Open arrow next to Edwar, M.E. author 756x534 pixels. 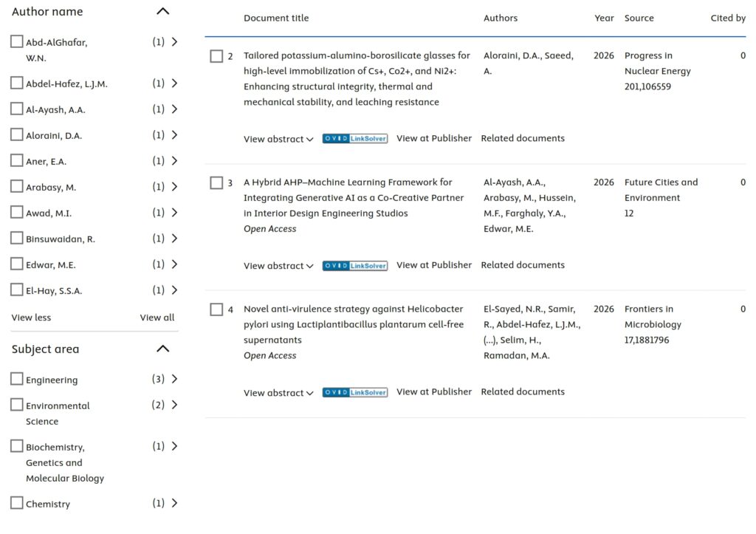[174, 264]
